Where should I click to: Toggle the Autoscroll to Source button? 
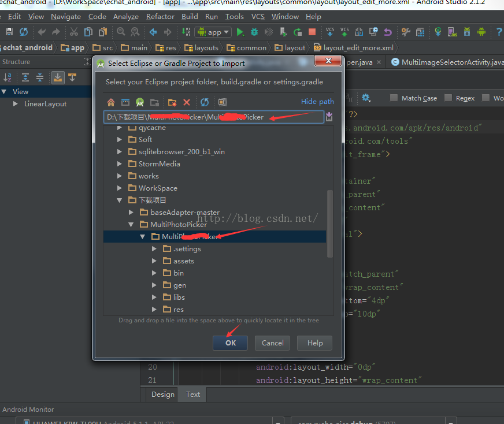coord(58,77)
